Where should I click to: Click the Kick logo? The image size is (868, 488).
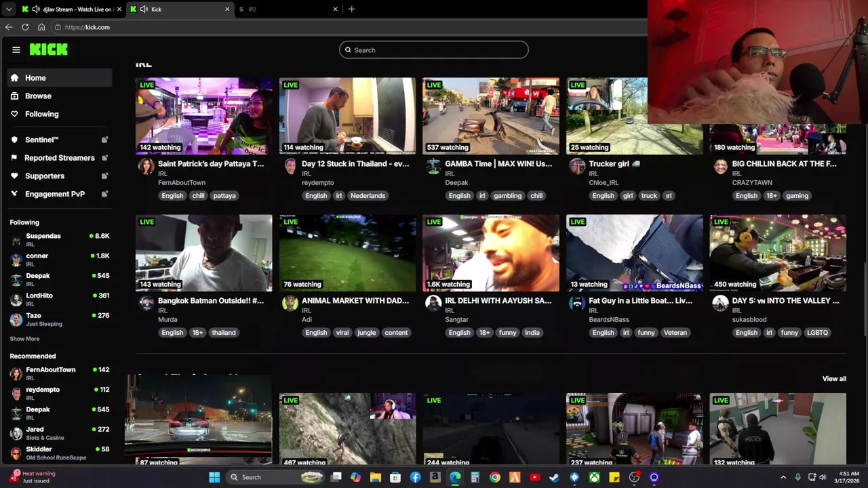[48, 49]
